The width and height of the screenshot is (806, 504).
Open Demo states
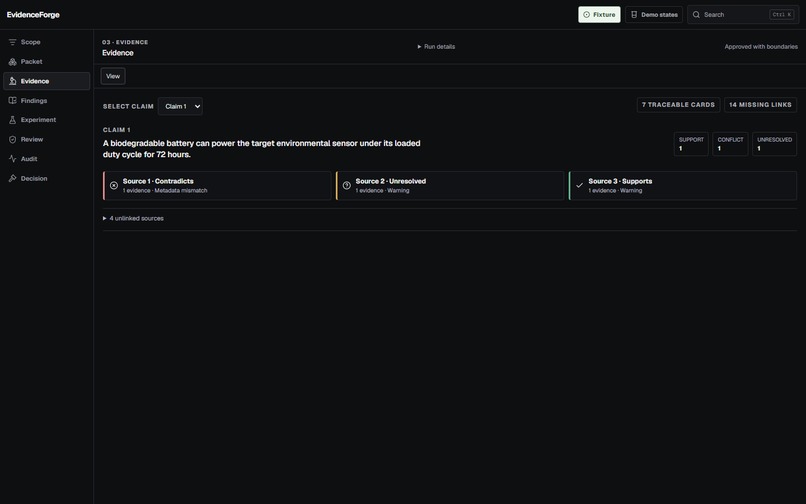pos(654,15)
